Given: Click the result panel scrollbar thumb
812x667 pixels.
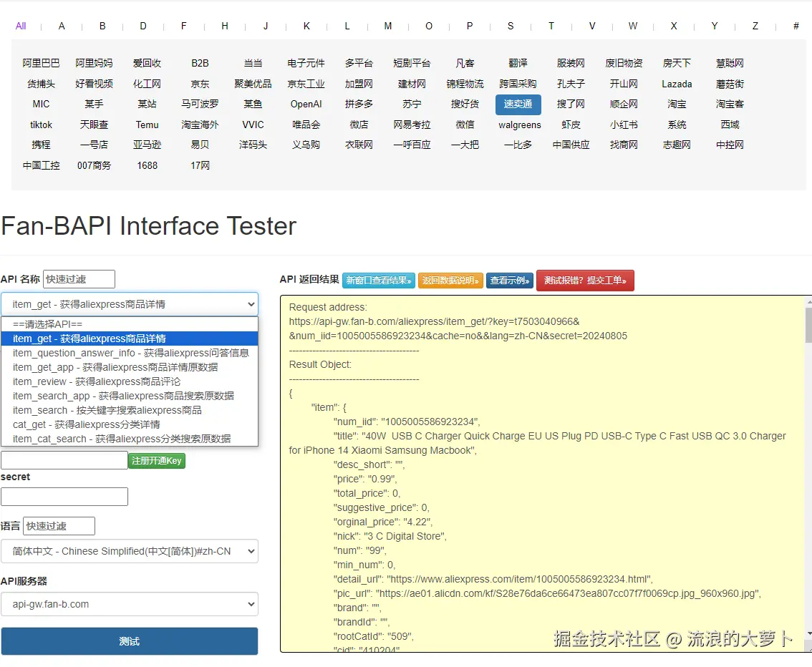Looking at the screenshot, I should click(808, 325).
